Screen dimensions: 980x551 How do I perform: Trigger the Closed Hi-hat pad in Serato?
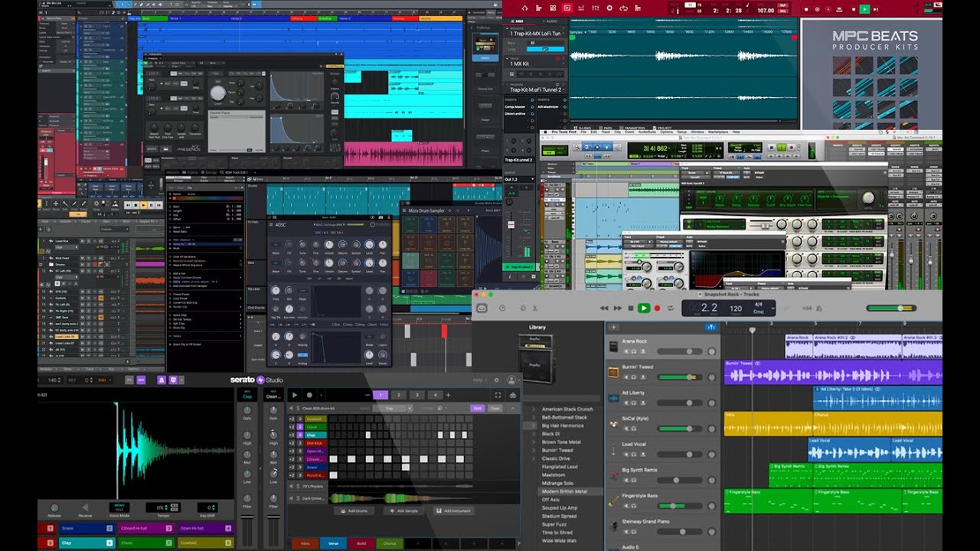pos(146,528)
